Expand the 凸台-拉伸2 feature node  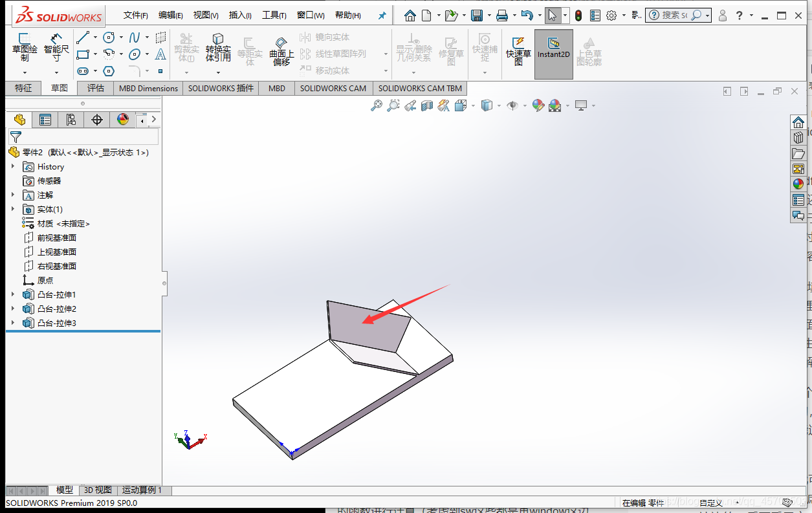point(13,309)
